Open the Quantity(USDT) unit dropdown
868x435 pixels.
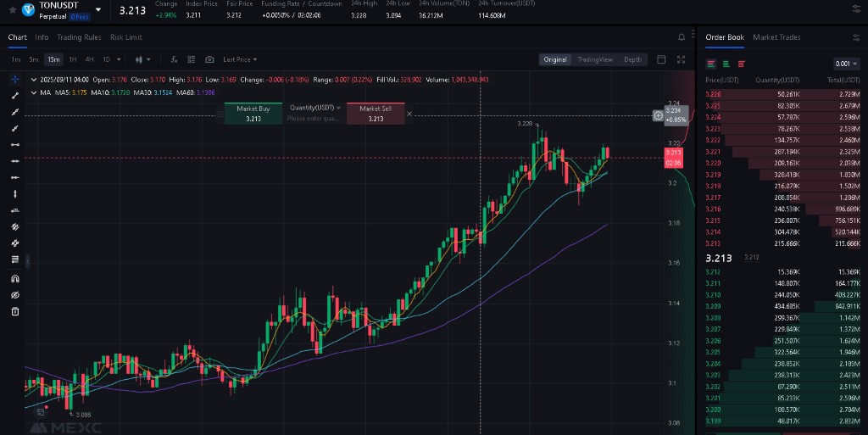(x=315, y=108)
